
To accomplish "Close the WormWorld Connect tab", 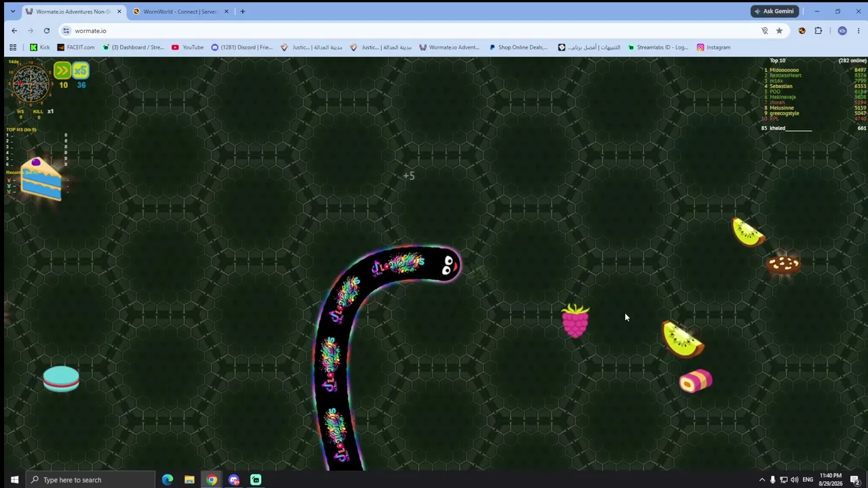I will (226, 12).
